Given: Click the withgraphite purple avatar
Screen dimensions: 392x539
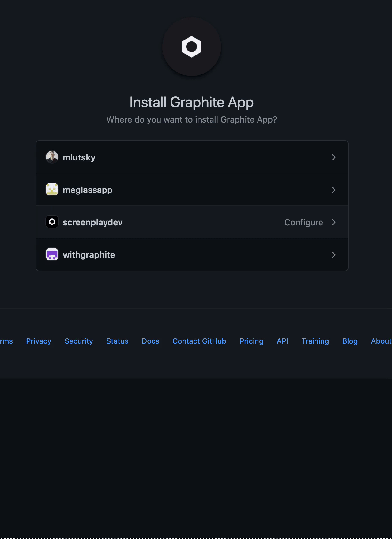Looking at the screenshot, I should coord(52,254).
